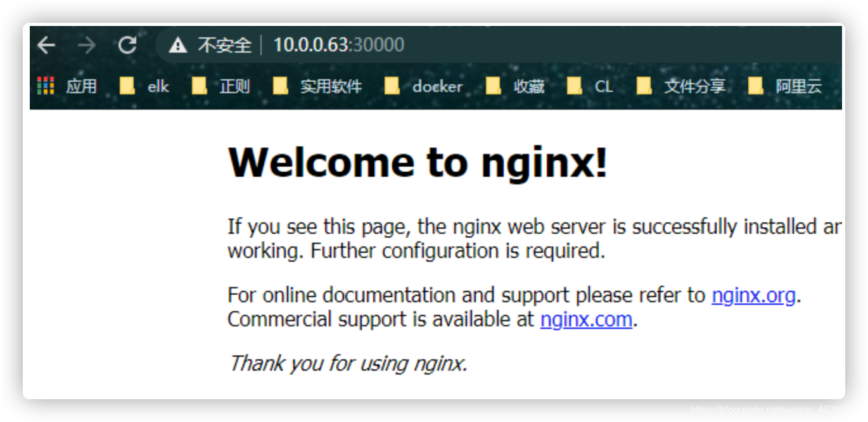Screen dimensions: 868x422
Task: Click the Welcome to nginx! heading
Action: click(418, 162)
